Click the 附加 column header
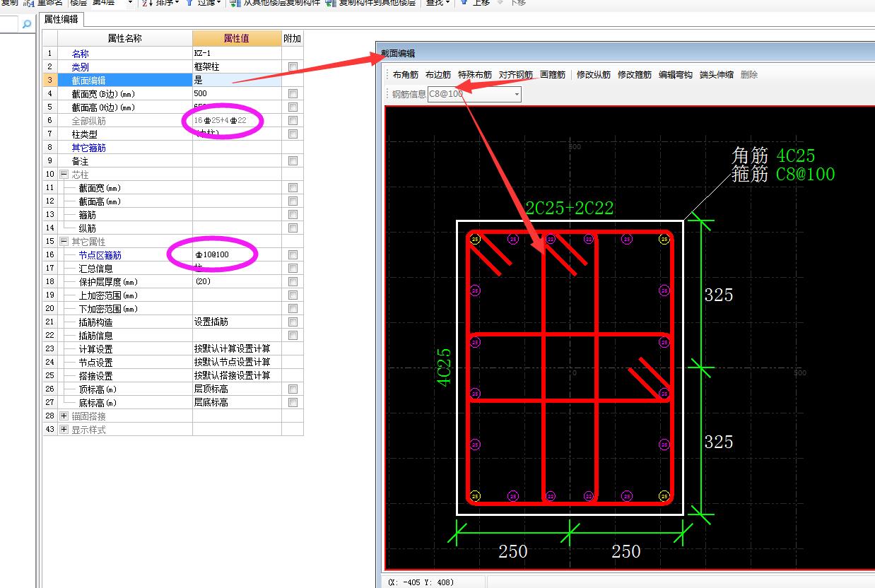The image size is (875, 588). tap(293, 38)
